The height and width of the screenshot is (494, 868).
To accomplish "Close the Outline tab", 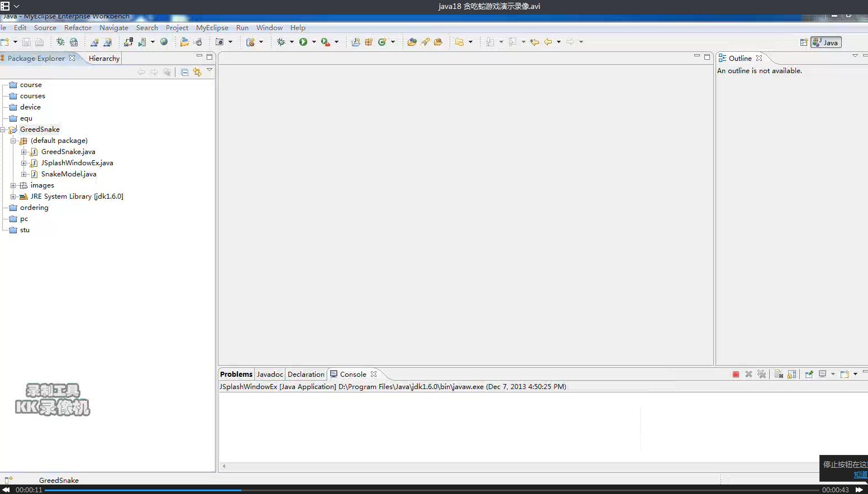I will point(759,58).
